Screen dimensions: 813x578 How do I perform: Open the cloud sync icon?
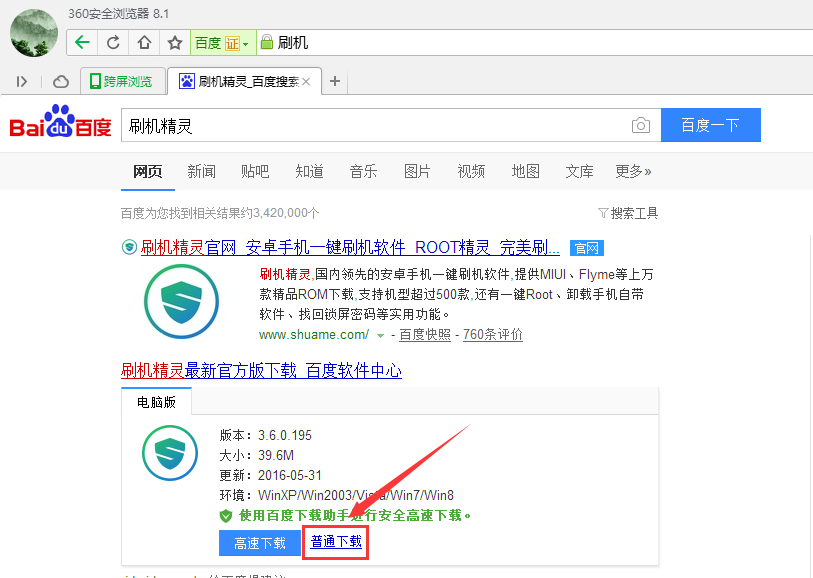[x=61, y=81]
